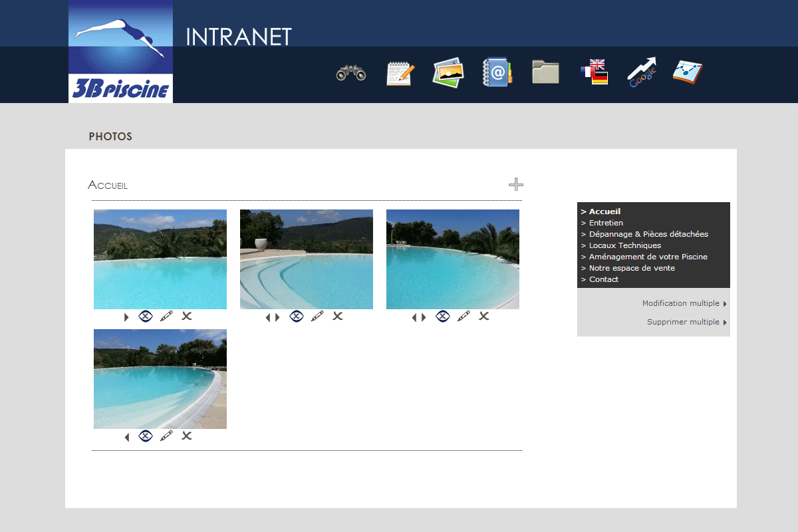This screenshot has height=532, width=798.
Task: Click the second pool photo with steps
Action: pos(307,259)
